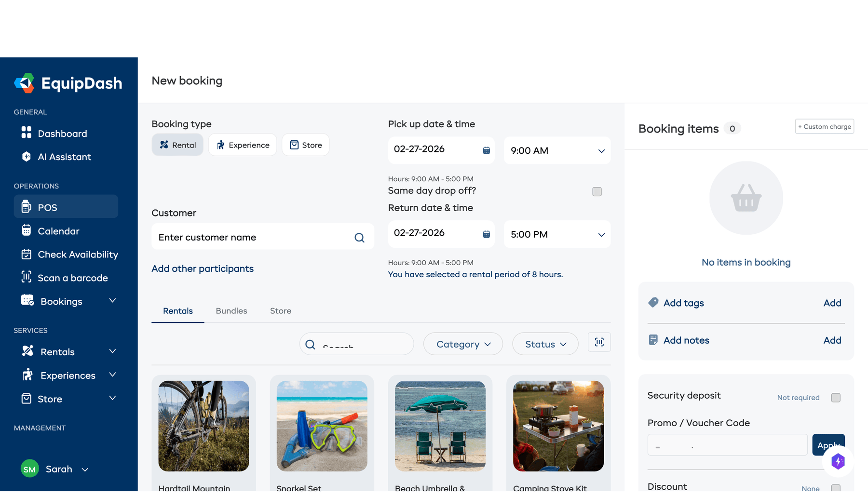
Task: Select the POS icon in the sidebar
Action: [x=27, y=207]
